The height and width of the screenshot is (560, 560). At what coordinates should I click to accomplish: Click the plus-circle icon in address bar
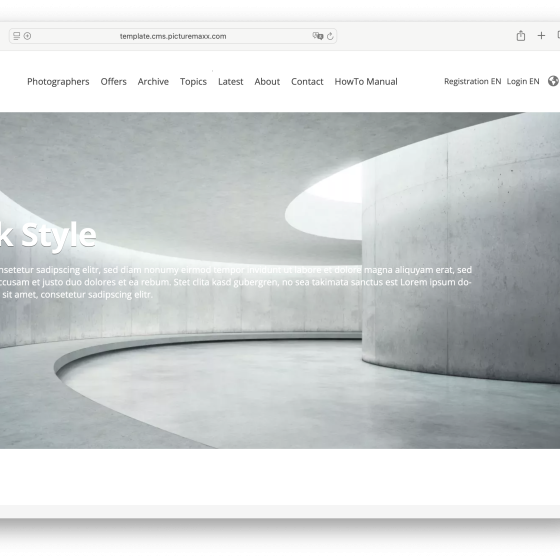[28, 36]
